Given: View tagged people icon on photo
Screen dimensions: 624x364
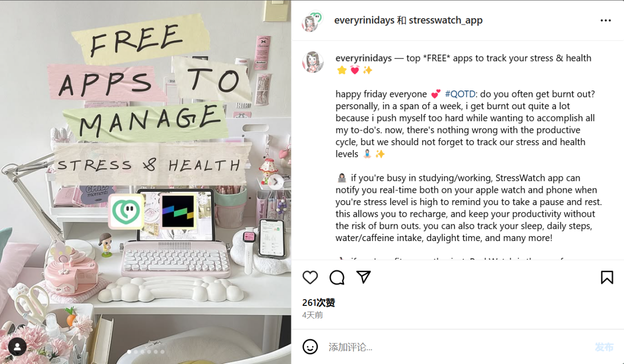Looking at the screenshot, I should pos(17,347).
